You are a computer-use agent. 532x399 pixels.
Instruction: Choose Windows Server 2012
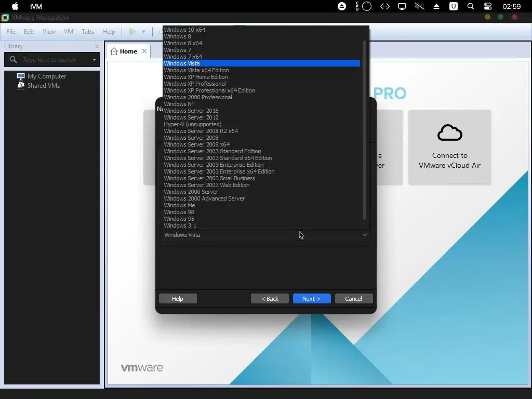pos(262,118)
